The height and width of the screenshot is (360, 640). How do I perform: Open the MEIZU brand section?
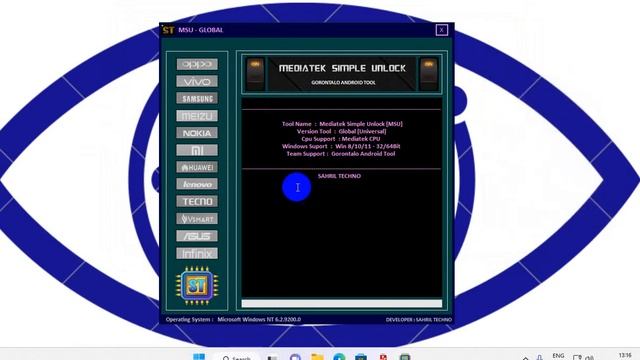197,116
